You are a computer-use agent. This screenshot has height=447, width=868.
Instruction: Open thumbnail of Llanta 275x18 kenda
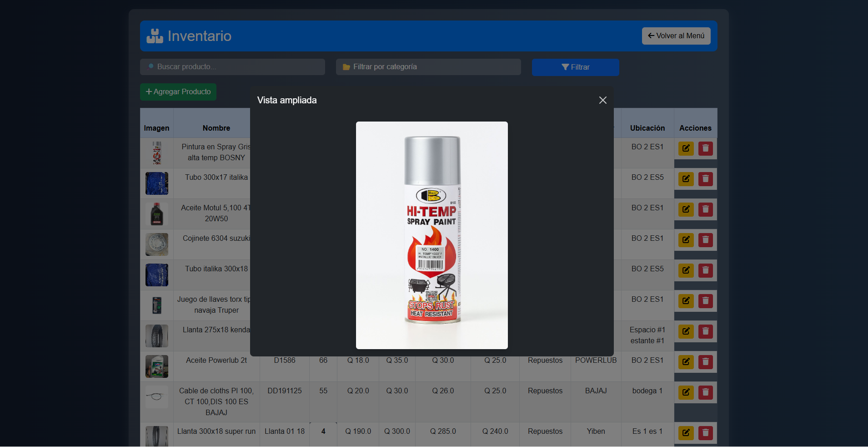[x=157, y=336]
